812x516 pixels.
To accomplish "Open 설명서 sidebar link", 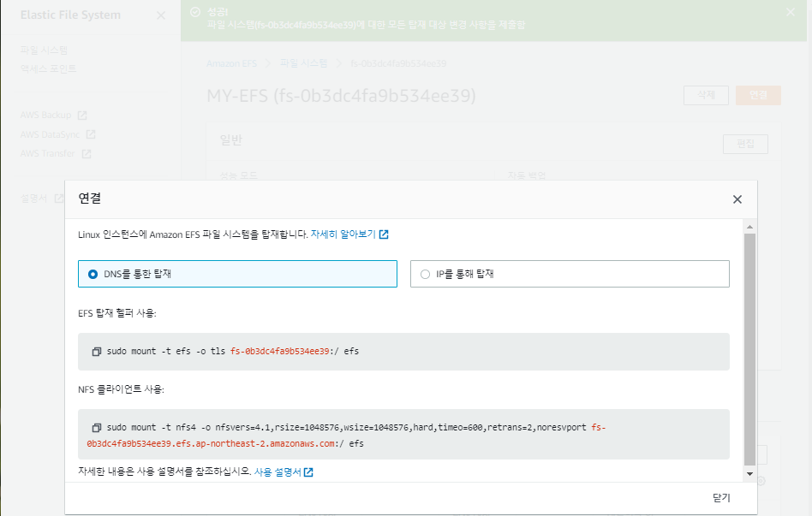I will coord(41,199).
